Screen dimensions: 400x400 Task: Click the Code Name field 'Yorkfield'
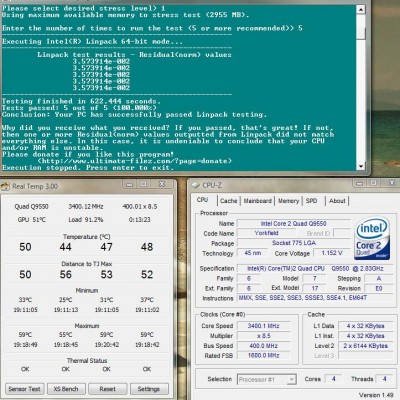(266, 233)
